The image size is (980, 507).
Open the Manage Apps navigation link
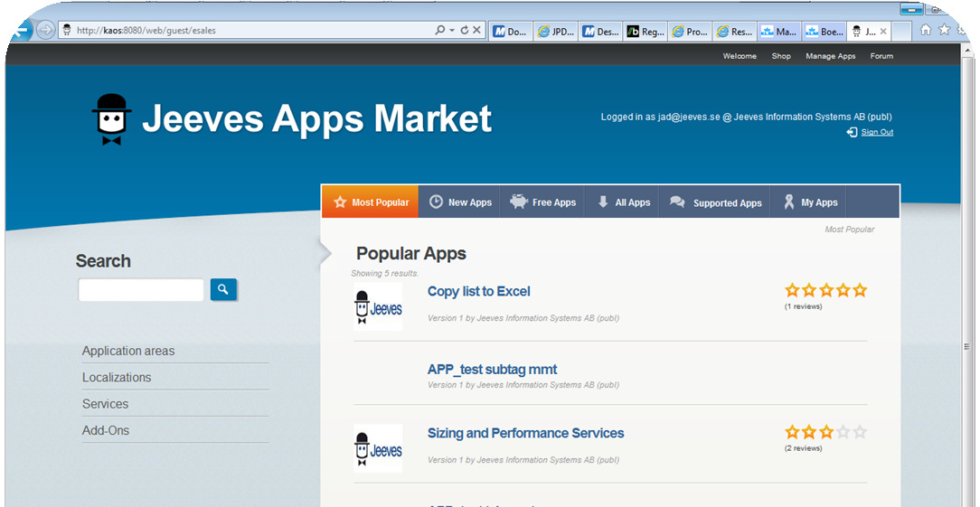pos(831,56)
